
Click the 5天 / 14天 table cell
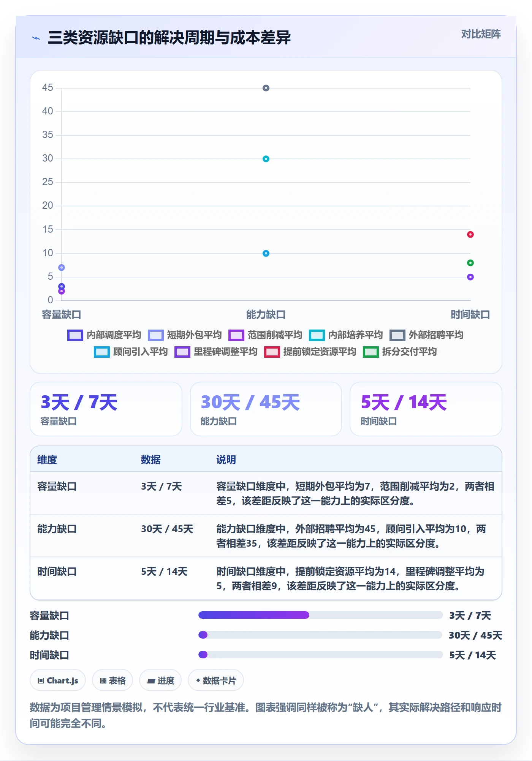165,572
